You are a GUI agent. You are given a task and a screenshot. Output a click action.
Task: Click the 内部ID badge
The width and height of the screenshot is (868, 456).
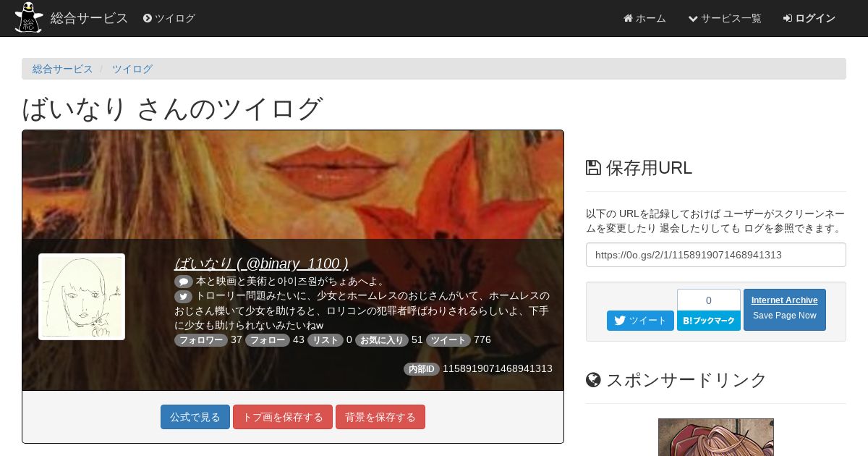point(422,369)
